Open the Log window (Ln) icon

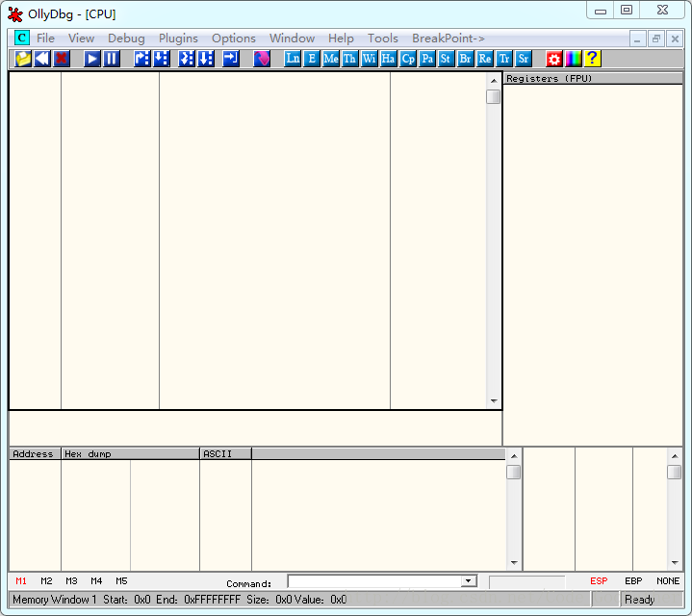pyautogui.click(x=293, y=59)
